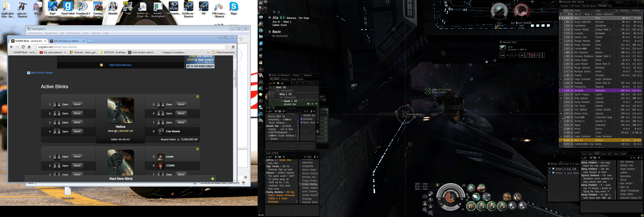Expand Drones in Local Space group
Viewport: 644px width, 217px height.
[x=550, y=173]
